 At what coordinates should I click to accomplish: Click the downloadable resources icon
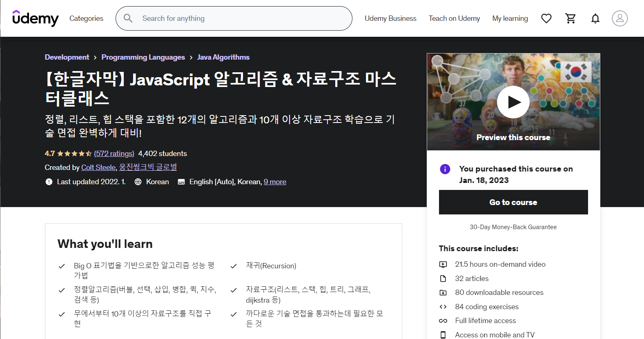[x=443, y=292]
